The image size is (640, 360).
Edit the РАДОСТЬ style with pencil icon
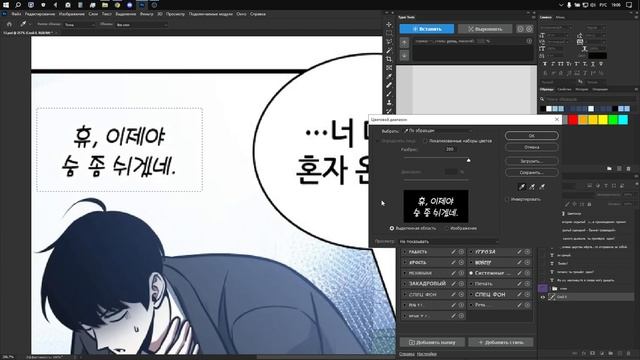tap(453, 252)
